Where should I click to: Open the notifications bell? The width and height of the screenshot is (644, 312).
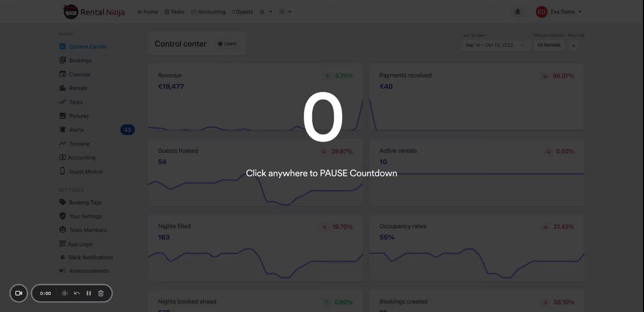point(517,12)
